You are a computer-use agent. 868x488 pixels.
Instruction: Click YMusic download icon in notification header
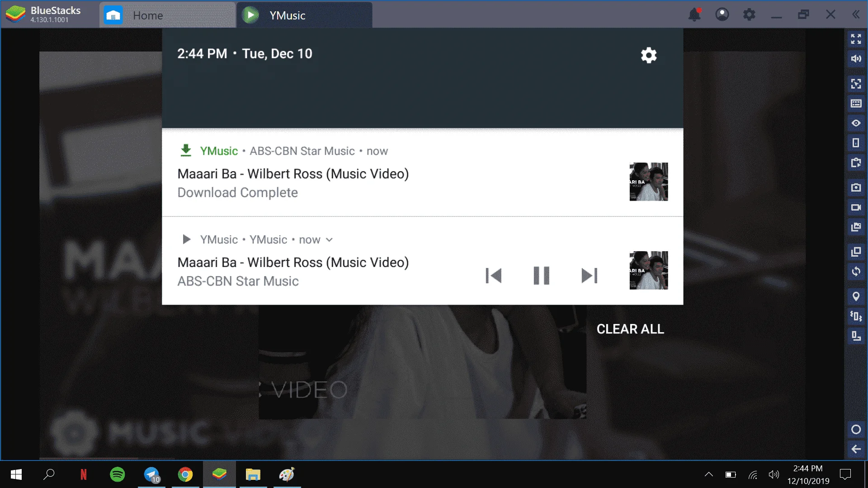[x=186, y=150]
